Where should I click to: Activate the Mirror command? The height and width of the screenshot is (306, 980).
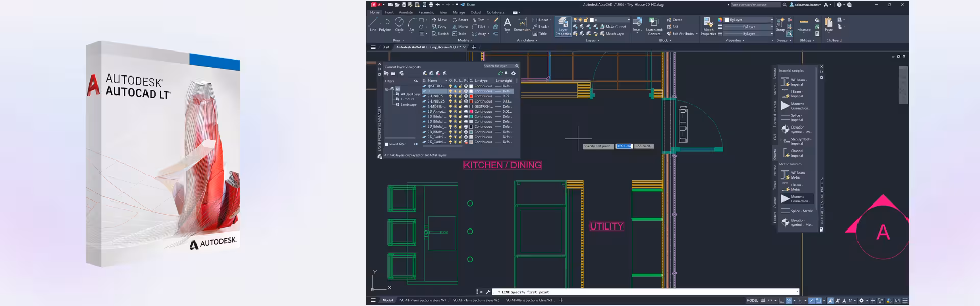(460, 27)
